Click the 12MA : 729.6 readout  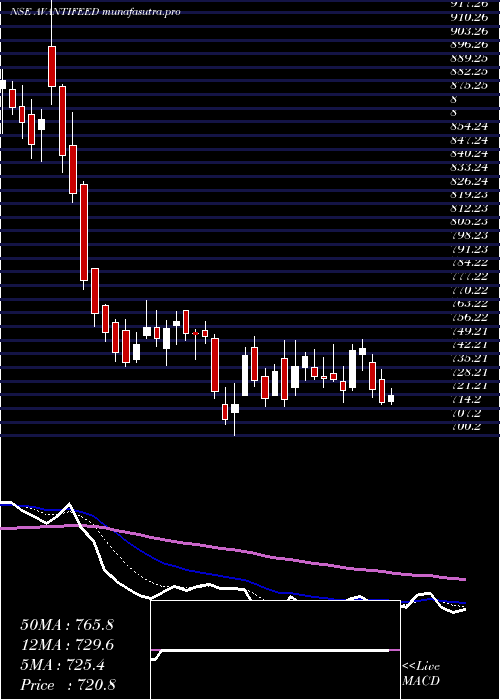[x=67, y=645]
